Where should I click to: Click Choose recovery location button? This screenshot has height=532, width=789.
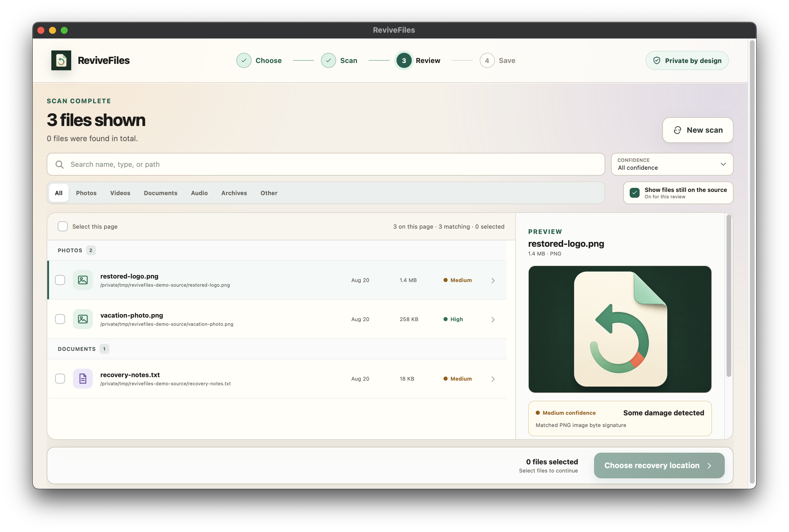pyautogui.click(x=659, y=465)
